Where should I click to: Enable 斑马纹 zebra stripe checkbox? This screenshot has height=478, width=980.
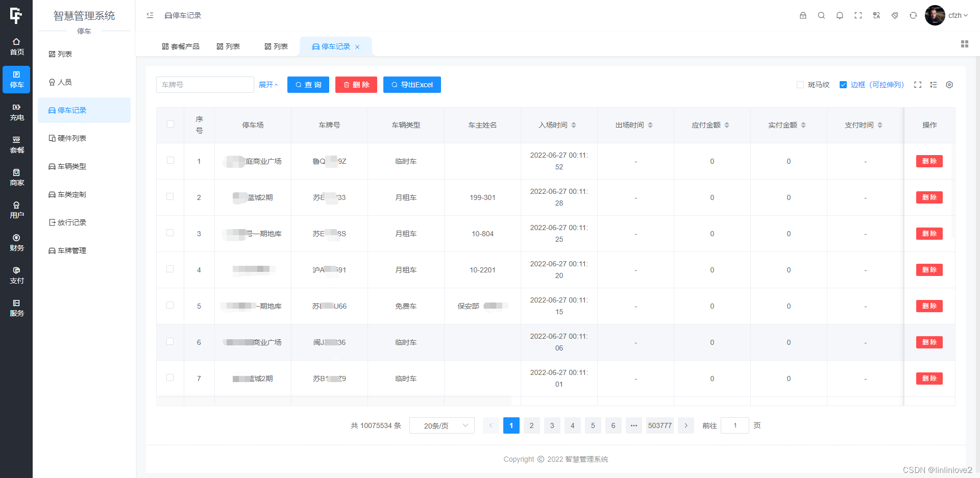coord(800,85)
